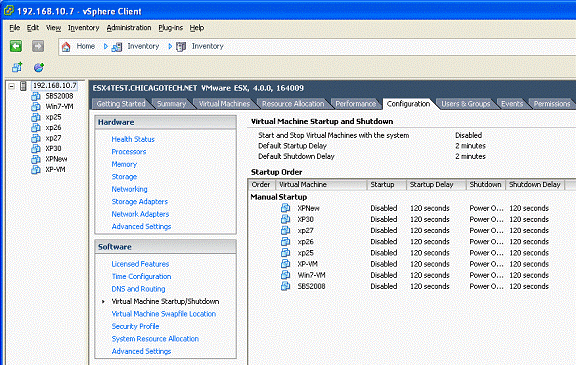This screenshot has height=365, width=576.
Task: Click SBS2008 icon in Startup Order list
Action: pyautogui.click(x=285, y=286)
